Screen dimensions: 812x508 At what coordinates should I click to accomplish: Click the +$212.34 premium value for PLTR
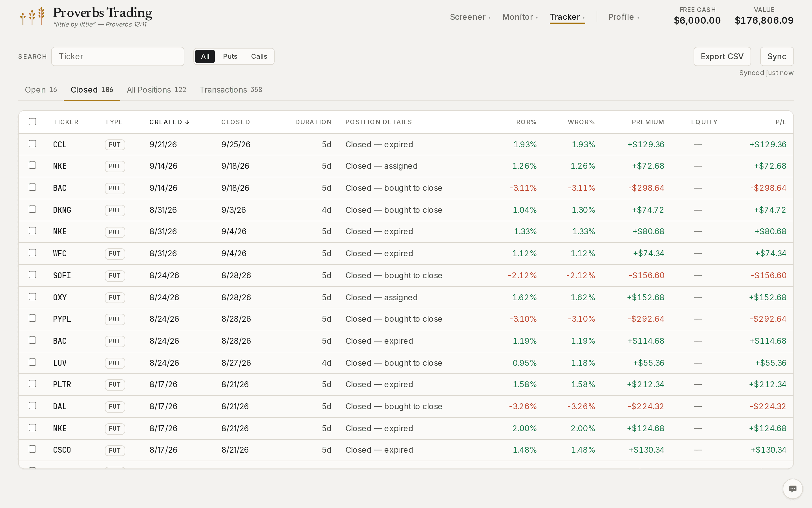click(x=646, y=384)
